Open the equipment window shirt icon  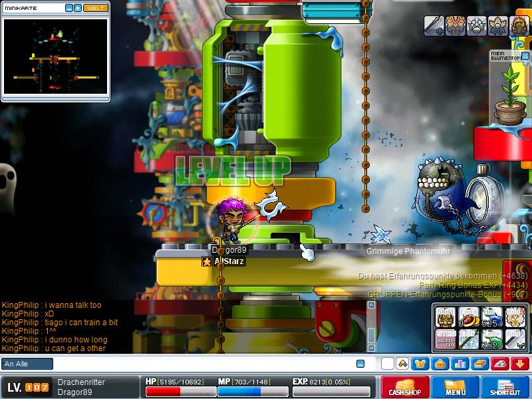tap(420, 364)
